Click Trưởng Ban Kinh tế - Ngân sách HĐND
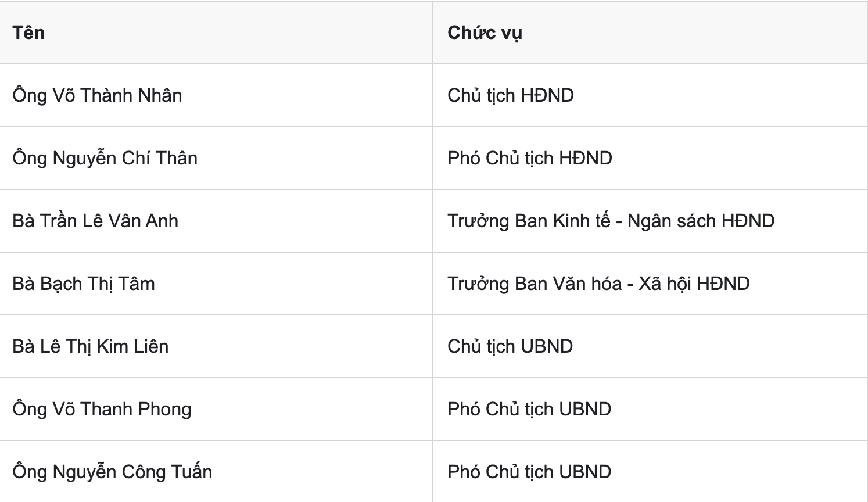 [x=611, y=221]
